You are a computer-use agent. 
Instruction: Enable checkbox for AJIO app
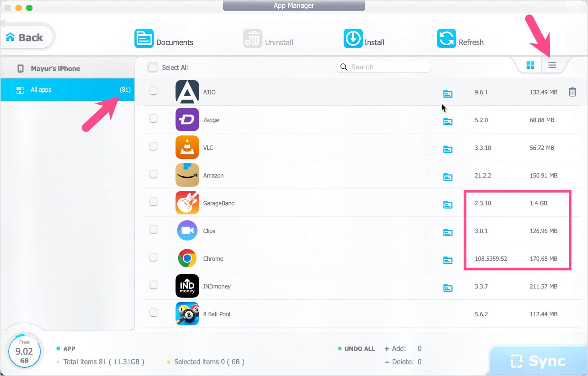click(x=153, y=92)
